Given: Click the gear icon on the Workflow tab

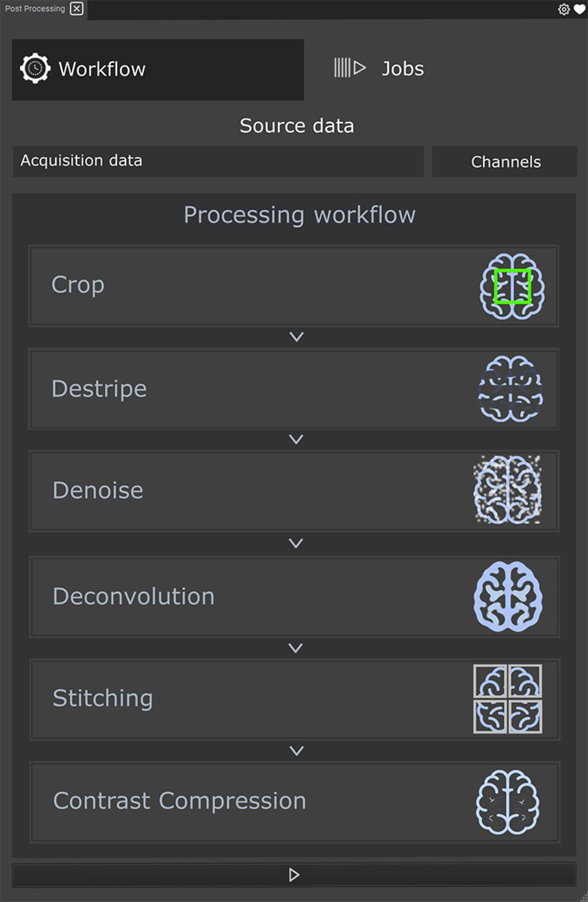Looking at the screenshot, I should [34, 68].
